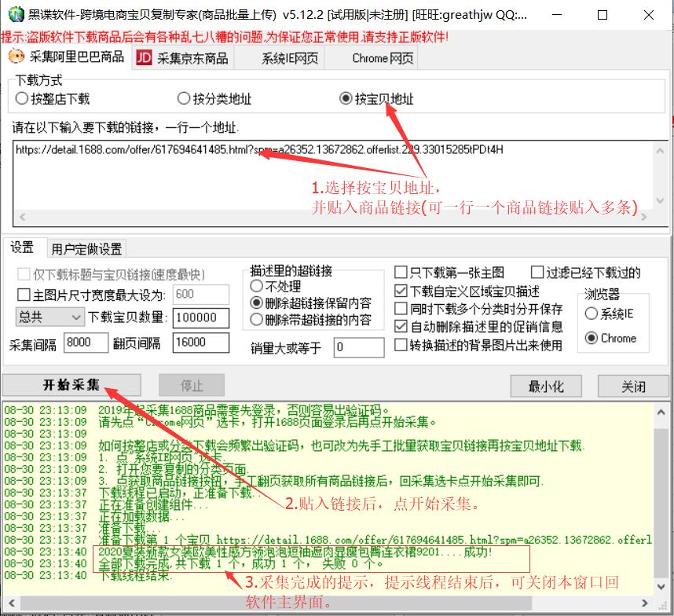Click the log line 下载线程结束

click(x=135, y=576)
